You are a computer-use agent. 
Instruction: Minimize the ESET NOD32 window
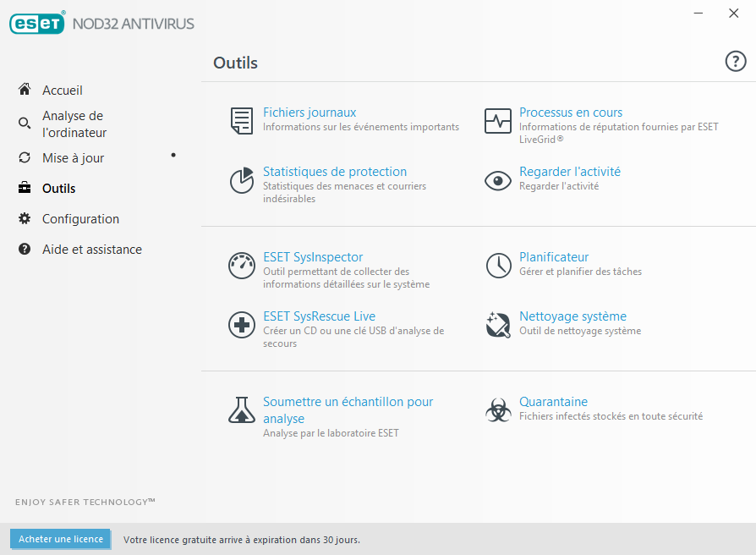click(x=698, y=14)
